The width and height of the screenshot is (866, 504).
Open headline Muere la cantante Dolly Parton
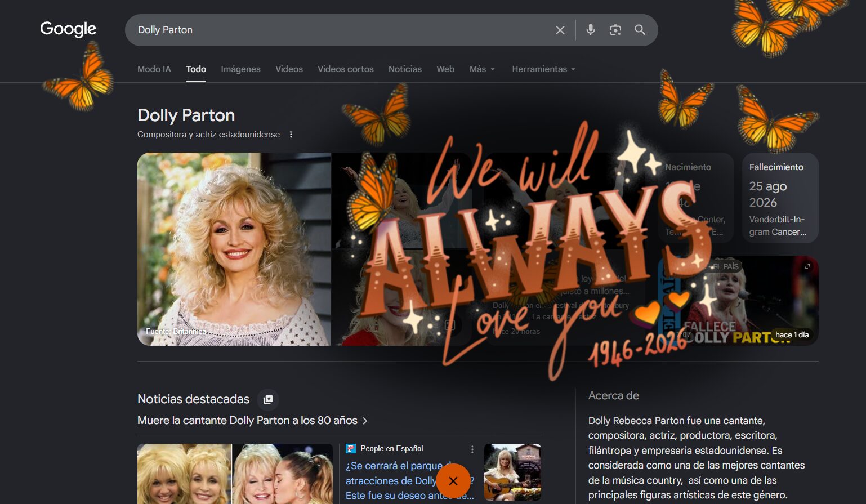(x=247, y=421)
